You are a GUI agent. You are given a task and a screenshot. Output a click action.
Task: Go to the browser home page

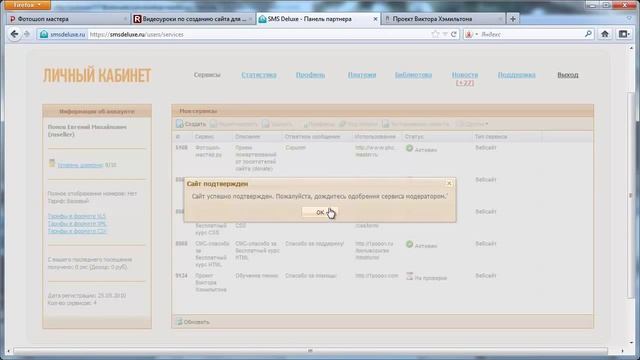(604, 34)
